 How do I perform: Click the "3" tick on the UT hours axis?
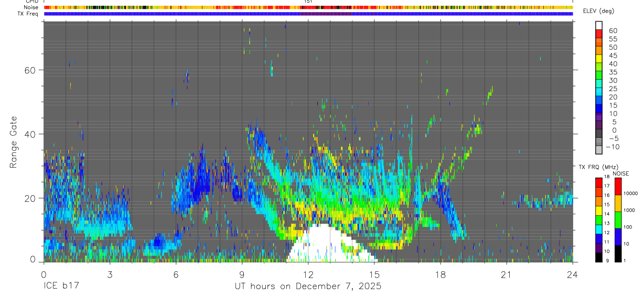pyautogui.click(x=110, y=274)
